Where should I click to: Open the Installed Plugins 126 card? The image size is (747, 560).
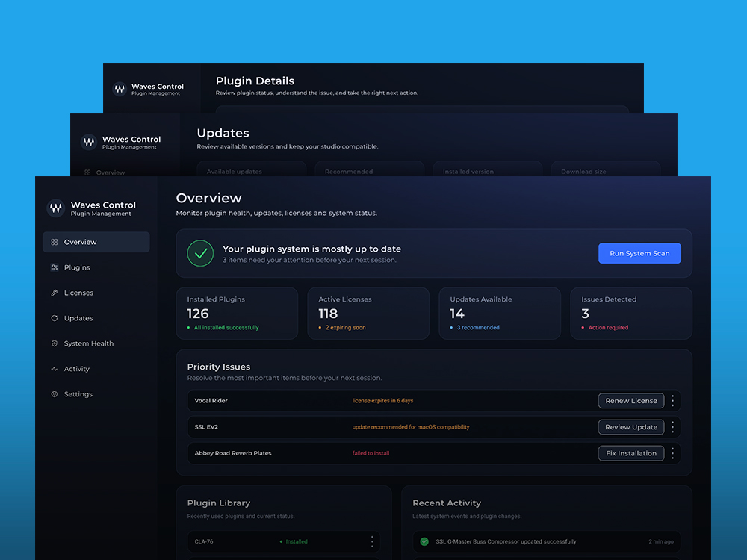click(x=237, y=314)
